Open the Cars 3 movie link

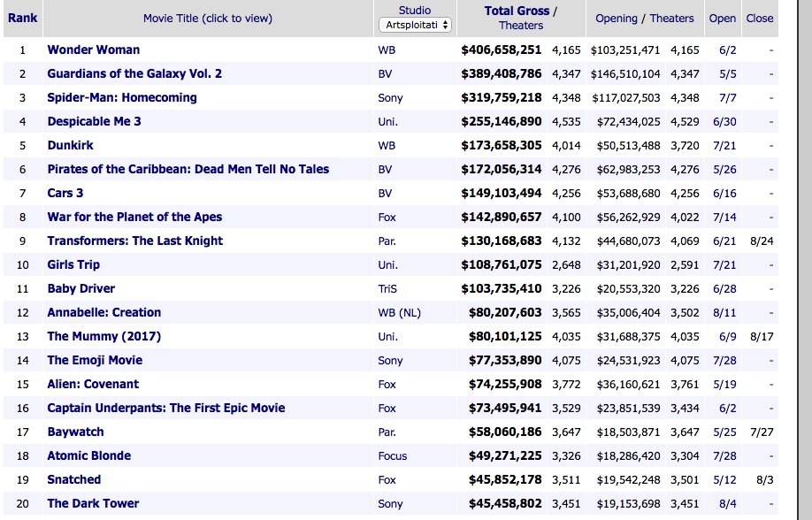click(x=65, y=193)
